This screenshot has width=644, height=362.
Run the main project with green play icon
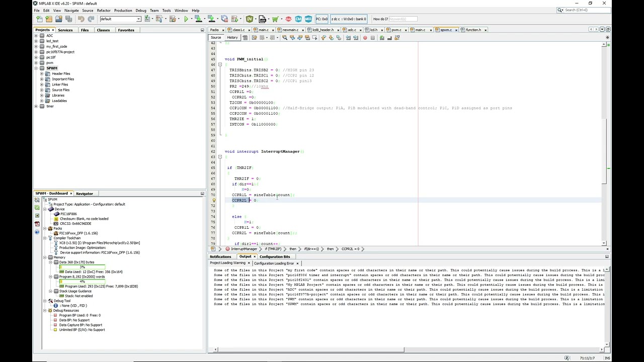tap(186, 19)
